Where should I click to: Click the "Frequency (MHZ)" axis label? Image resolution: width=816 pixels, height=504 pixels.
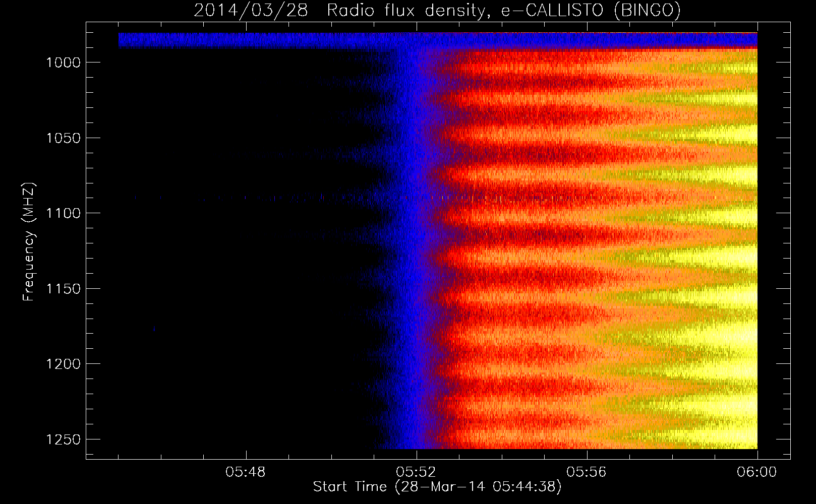pyautogui.click(x=29, y=242)
